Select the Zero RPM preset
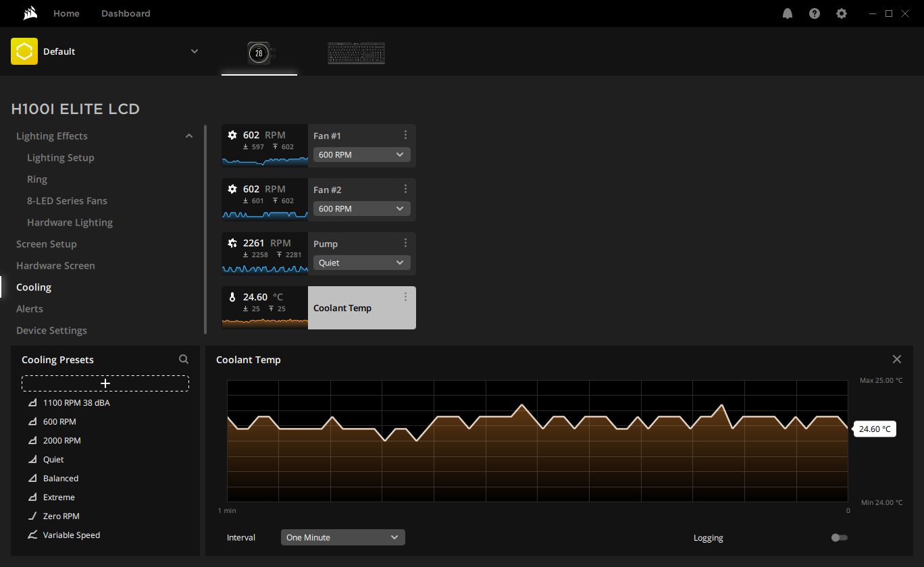924x567 pixels. point(61,516)
